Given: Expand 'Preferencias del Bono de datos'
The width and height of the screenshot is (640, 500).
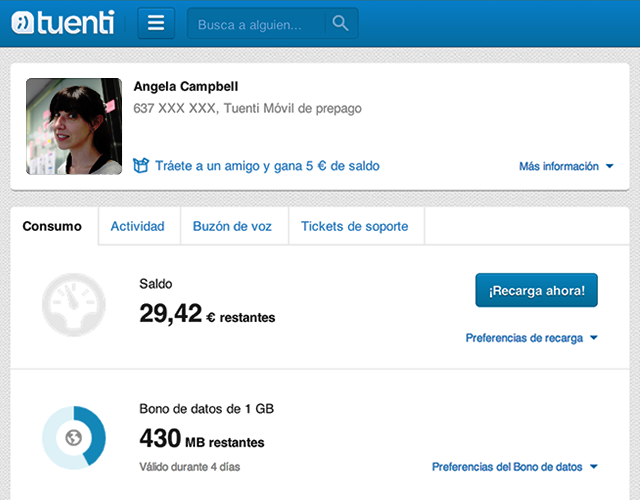Looking at the screenshot, I should click(515, 467).
